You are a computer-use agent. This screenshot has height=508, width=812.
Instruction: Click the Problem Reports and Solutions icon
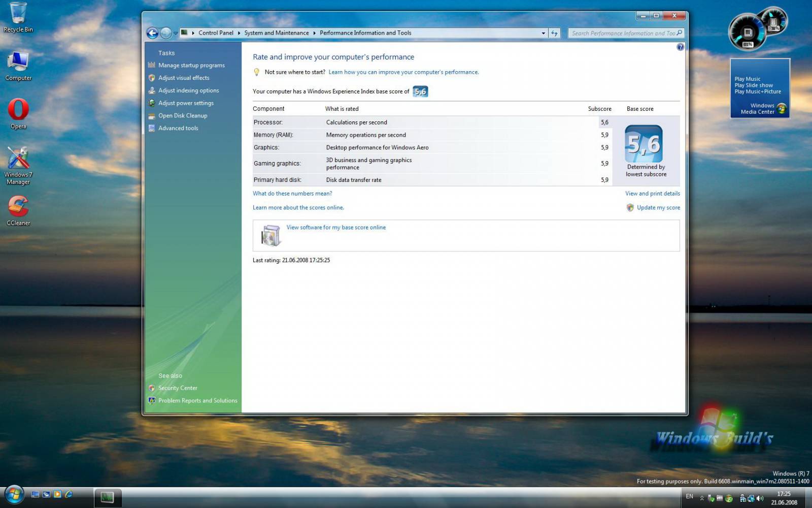pos(151,400)
